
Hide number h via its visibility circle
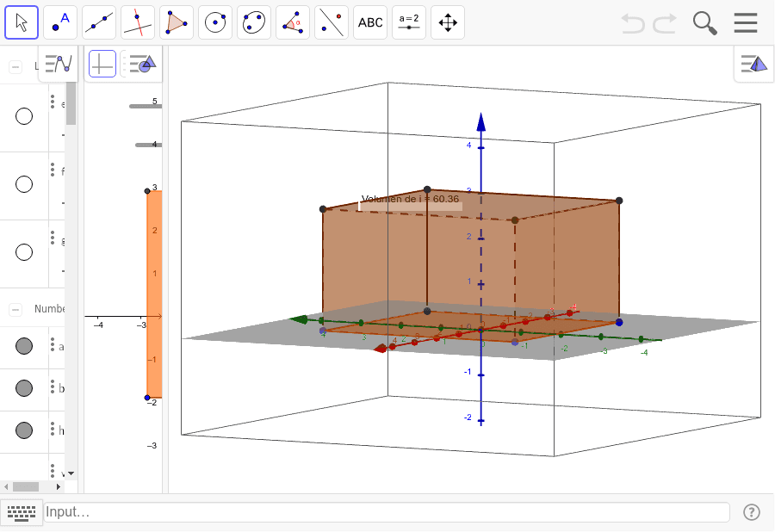point(24,430)
